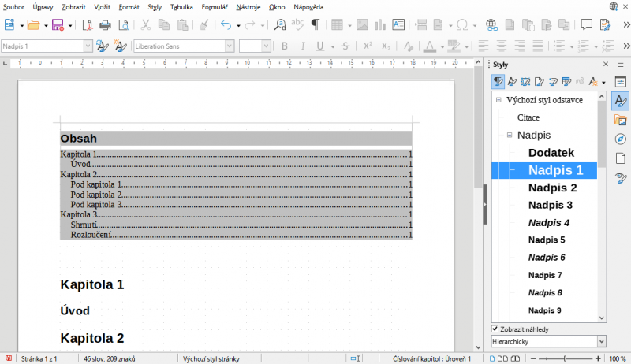Insert hyperlink with globe icon
This screenshot has height=364, width=631.
tap(491, 25)
